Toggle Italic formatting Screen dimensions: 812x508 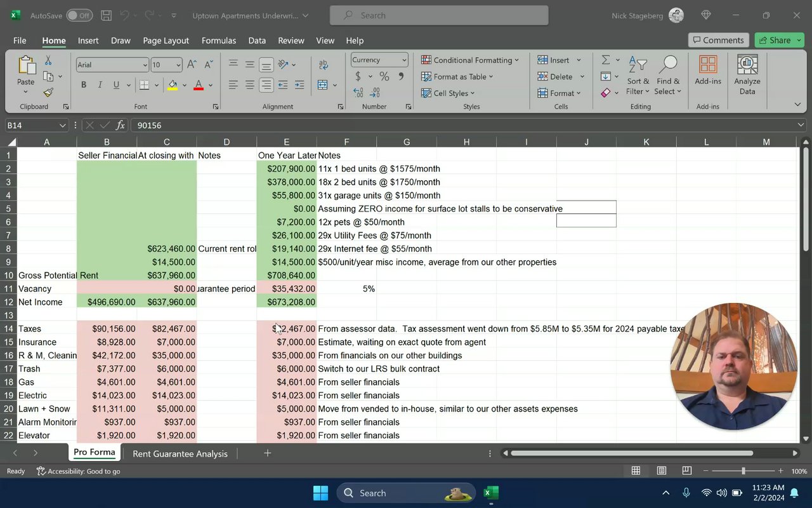100,84
